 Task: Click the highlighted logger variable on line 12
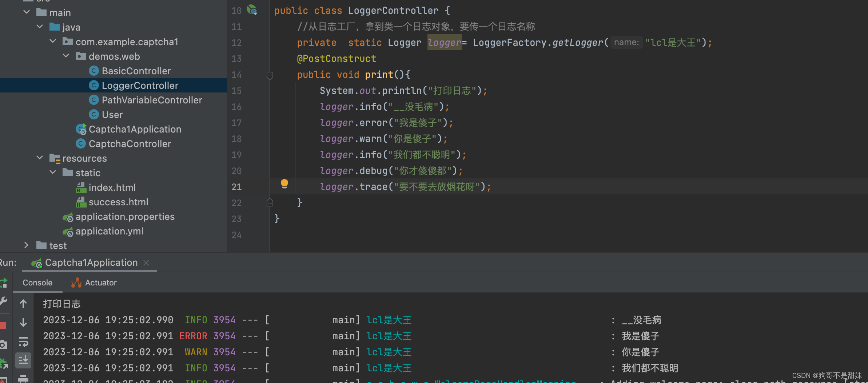click(x=444, y=43)
